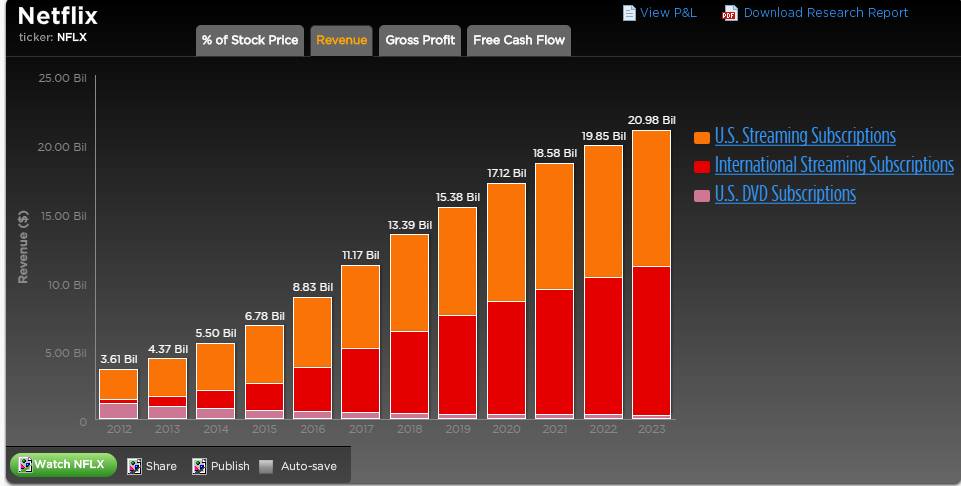Screen dimensions: 961x486
Task: Click the red segment of the 2020 bar
Action: [x=505, y=357]
